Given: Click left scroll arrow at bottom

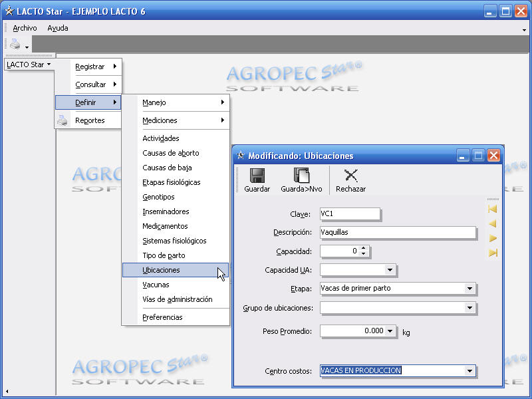Looking at the screenshot, I should click(x=7, y=391).
